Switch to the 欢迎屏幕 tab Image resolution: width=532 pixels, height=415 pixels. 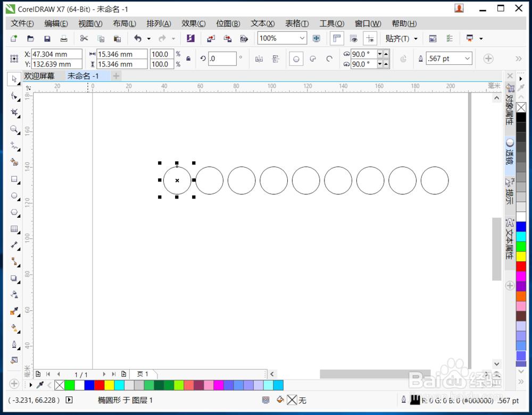click(39, 76)
